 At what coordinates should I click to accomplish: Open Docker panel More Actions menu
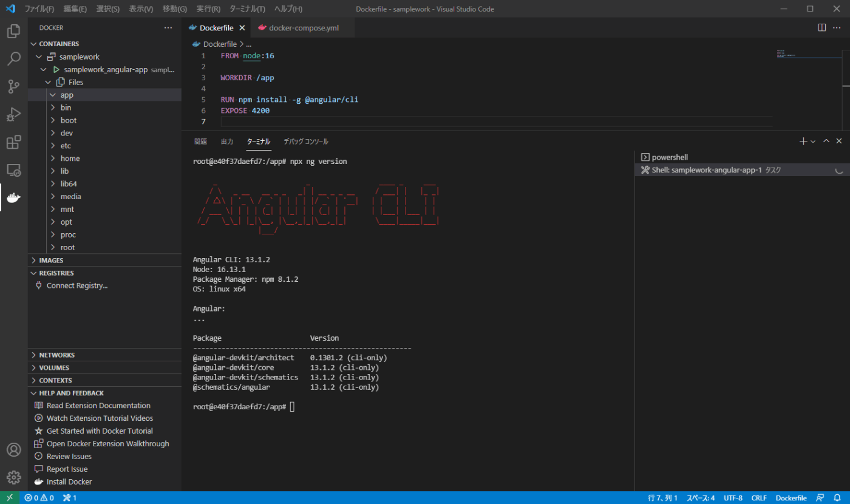[x=168, y=28]
